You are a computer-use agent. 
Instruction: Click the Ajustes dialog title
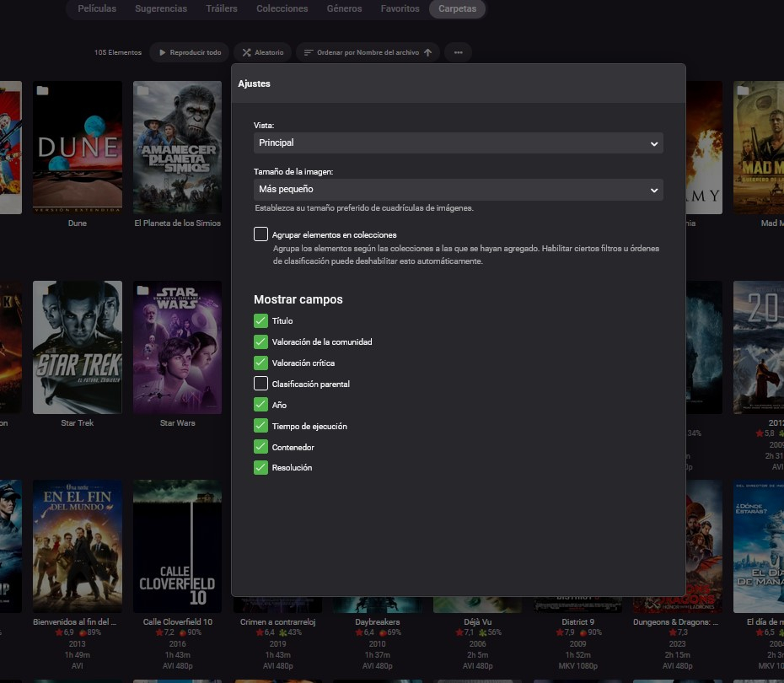[x=254, y=83]
